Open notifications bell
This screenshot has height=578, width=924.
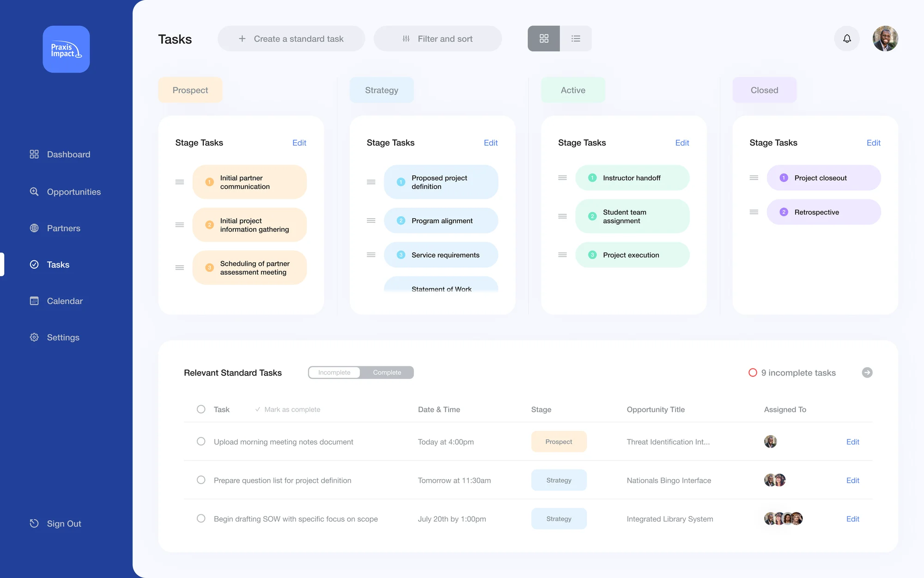point(847,38)
